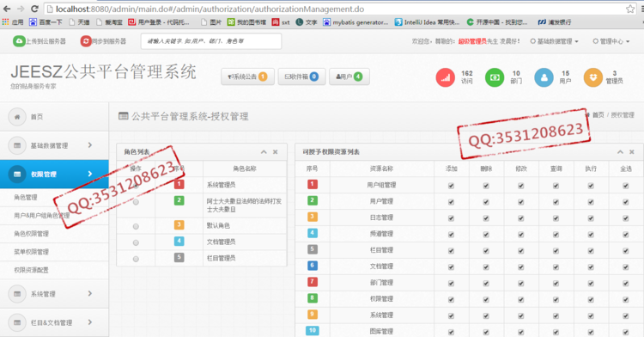
Task: Open the 百度一下 bookmark
Action: 46,22
